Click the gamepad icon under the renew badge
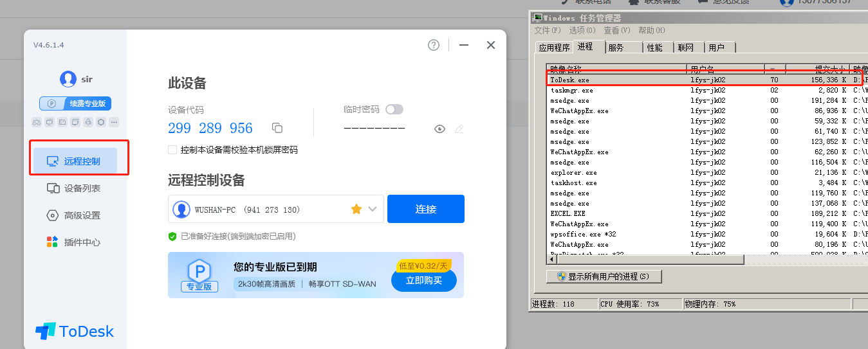 pos(37,122)
